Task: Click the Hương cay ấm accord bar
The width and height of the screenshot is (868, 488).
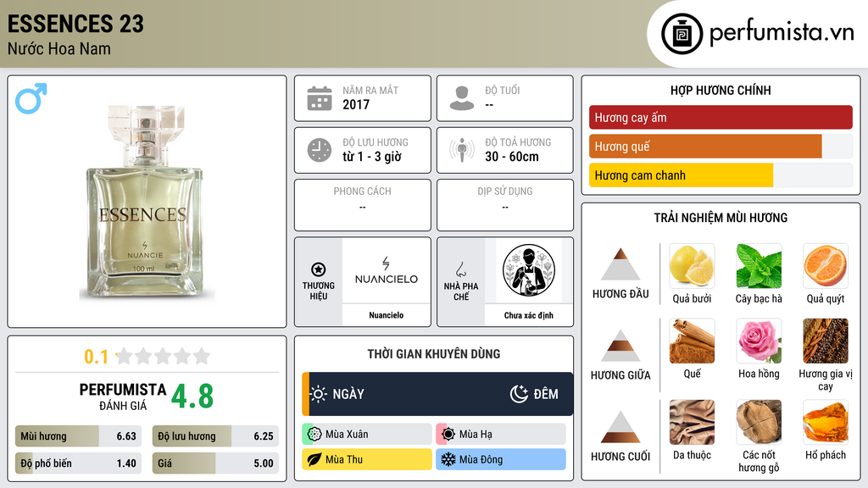Action: [x=721, y=117]
